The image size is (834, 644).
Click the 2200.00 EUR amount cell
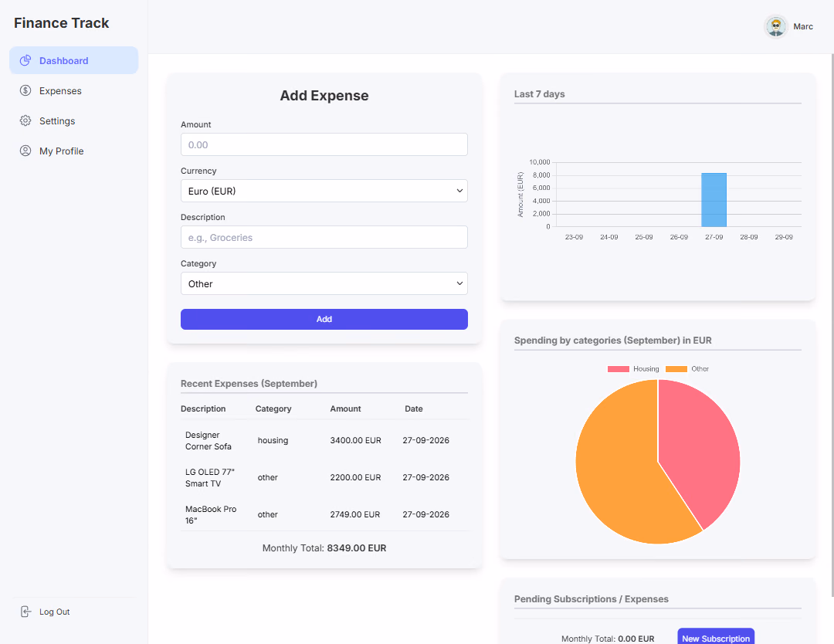(355, 477)
